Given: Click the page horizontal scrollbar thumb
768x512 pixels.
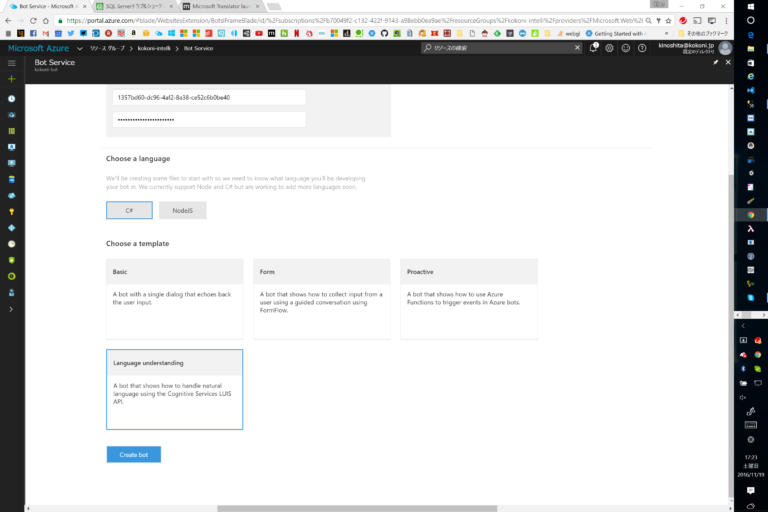Looking at the screenshot, I should 357,509.
